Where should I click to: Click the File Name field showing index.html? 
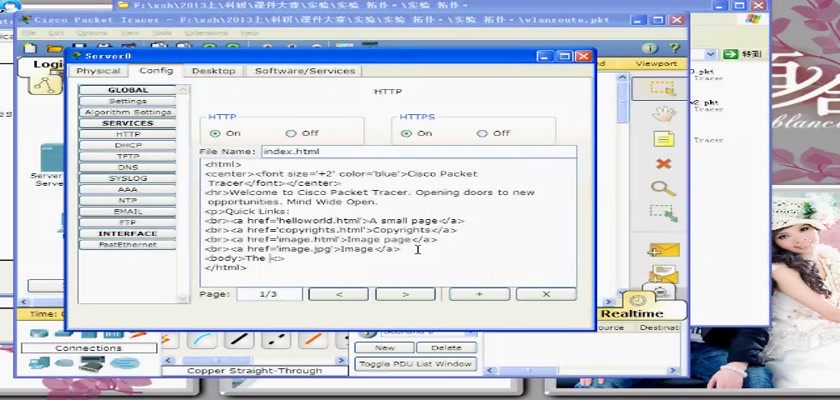418,152
